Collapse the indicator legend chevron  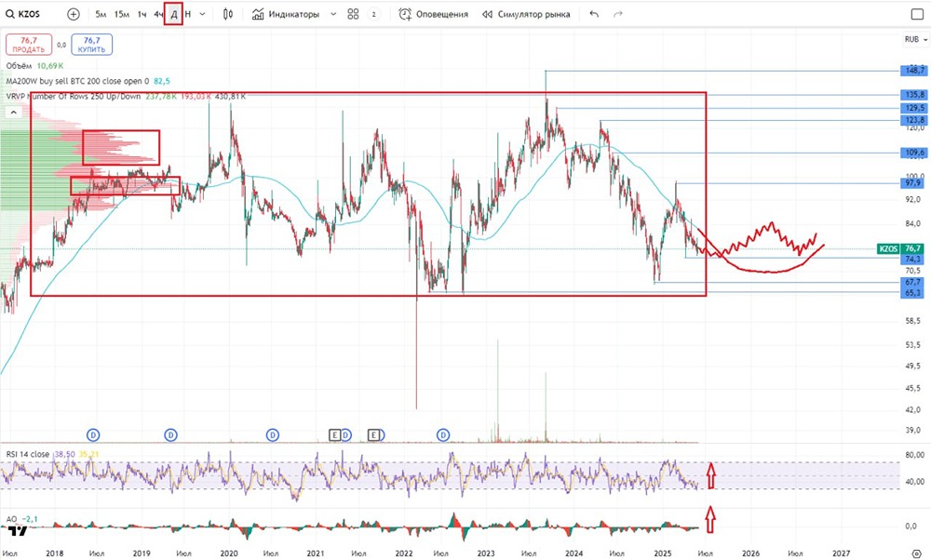point(14,113)
